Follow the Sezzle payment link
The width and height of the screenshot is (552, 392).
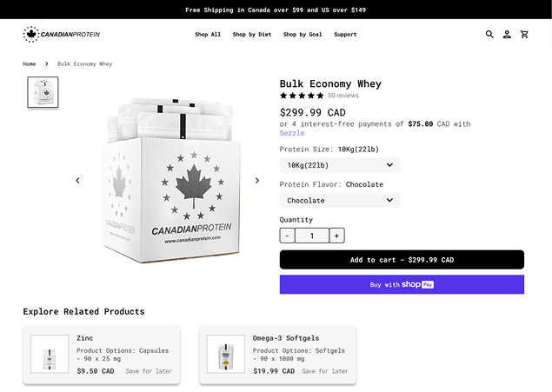click(x=292, y=133)
